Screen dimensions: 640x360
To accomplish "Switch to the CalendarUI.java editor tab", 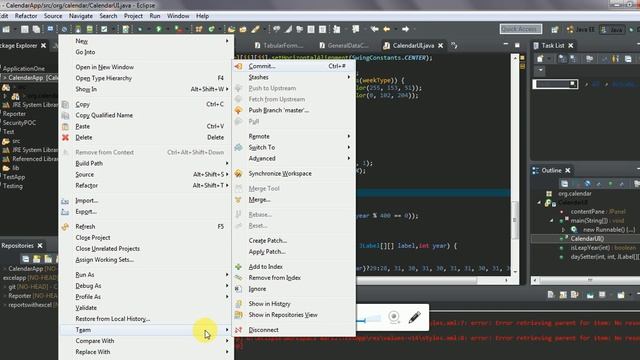I will pos(413,46).
